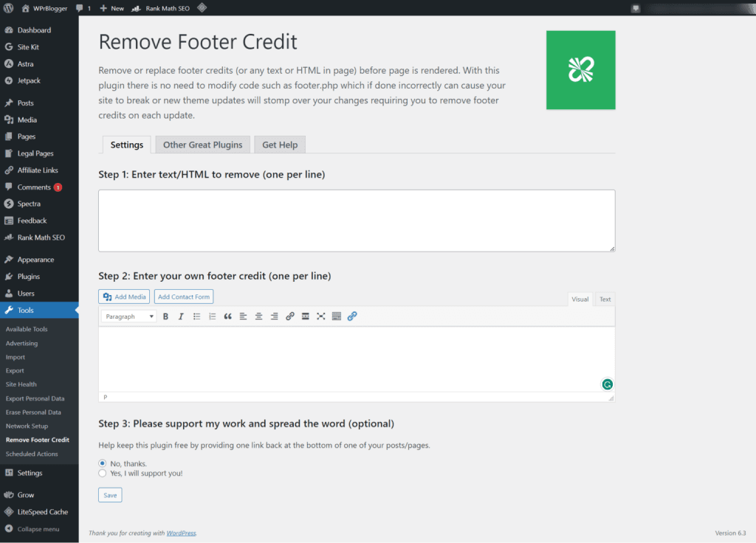The image size is (756, 543).
Task: Open Feedback in the sidebar
Action: click(39, 221)
